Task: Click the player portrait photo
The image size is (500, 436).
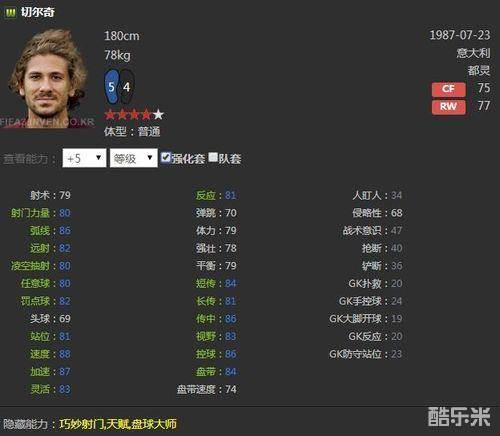Action: pos(48,77)
